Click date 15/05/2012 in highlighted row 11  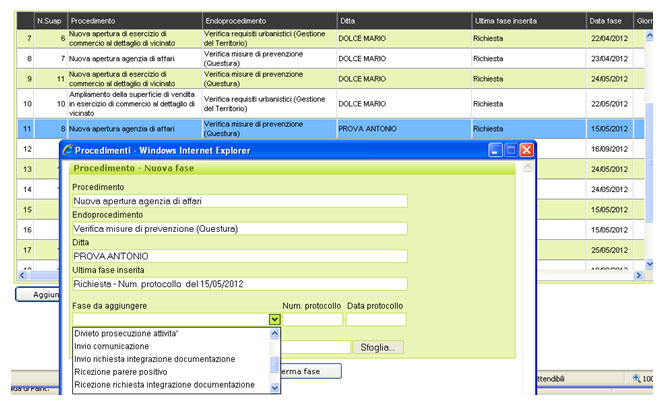[609, 129]
